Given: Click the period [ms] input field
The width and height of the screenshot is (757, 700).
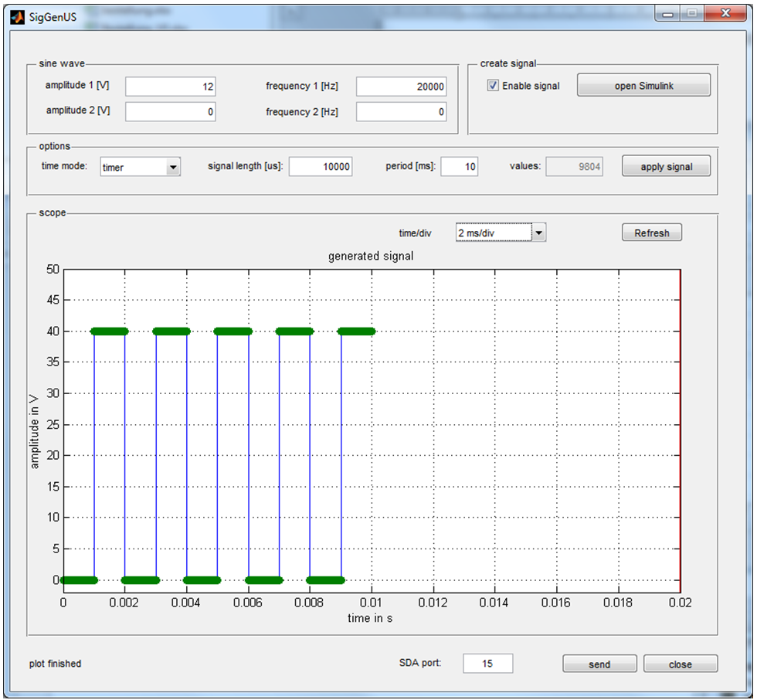Looking at the screenshot, I should tap(460, 167).
